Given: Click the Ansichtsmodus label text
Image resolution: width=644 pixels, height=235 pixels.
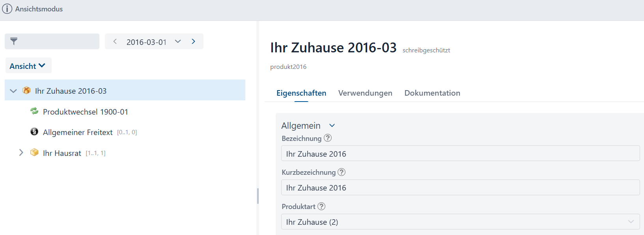Looking at the screenshot, I should click(39, 9).
